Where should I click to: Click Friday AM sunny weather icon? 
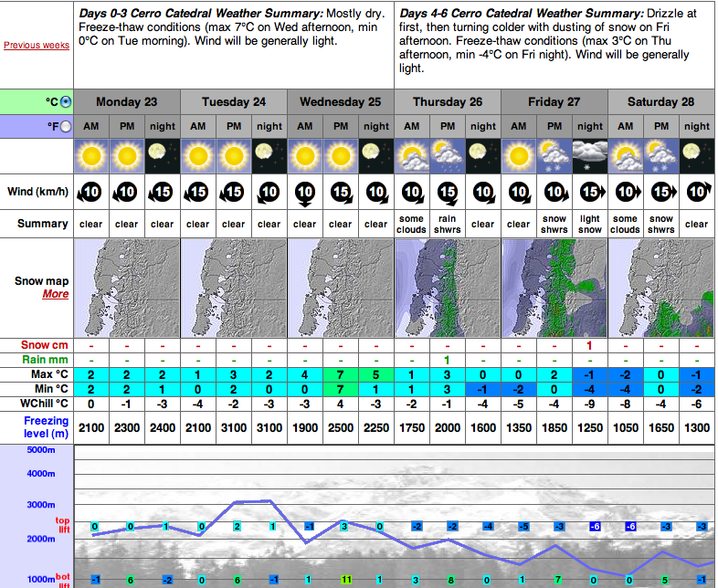519,156
